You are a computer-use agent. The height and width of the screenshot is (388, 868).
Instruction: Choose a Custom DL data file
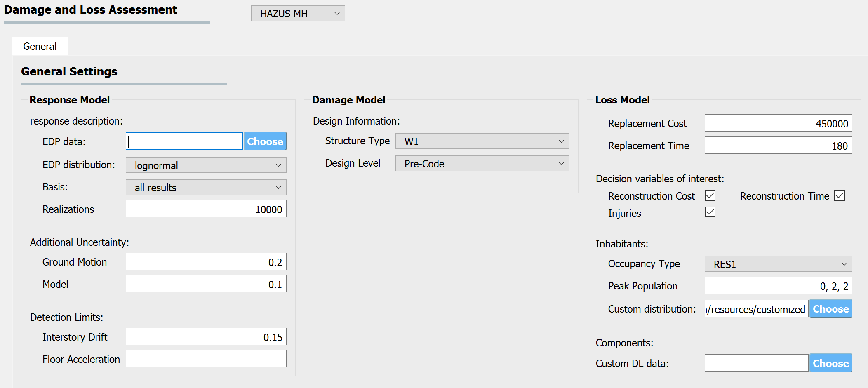pos(831,363)
